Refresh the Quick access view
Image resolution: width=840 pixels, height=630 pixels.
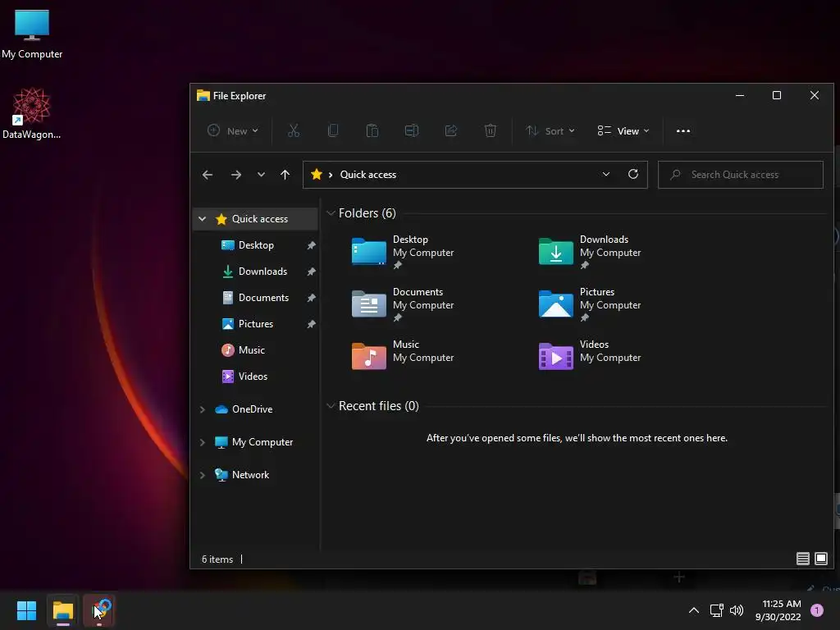[x=633, y=174]
